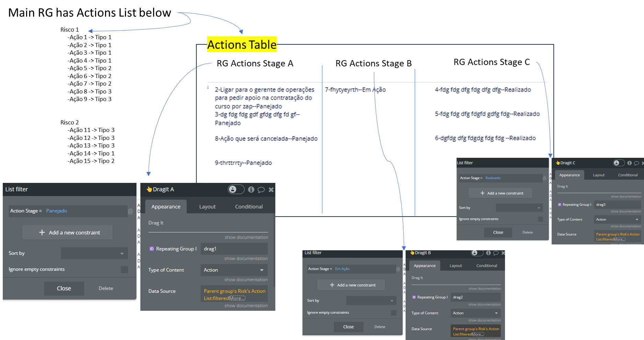
Task: Open the comment bubble icon on DragIt B
Action: coord(496,253)
